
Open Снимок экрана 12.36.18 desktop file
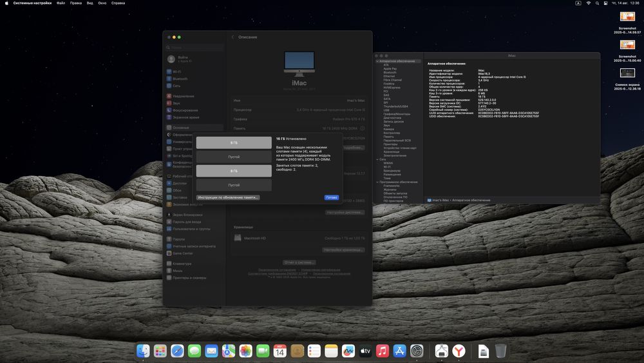pyautogui.click(x=627, y=79)
